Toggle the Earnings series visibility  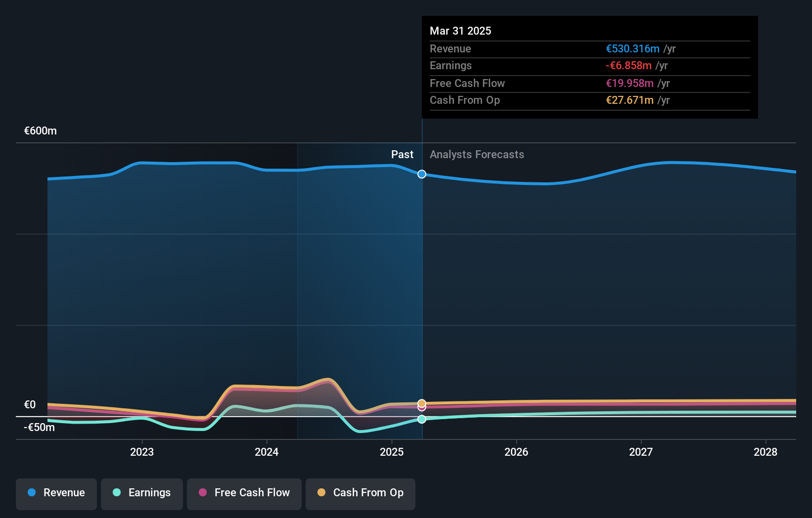(141, 493)
